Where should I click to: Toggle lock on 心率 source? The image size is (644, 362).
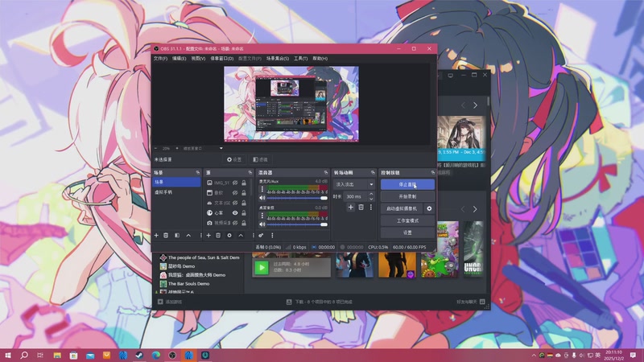[244, 213]
